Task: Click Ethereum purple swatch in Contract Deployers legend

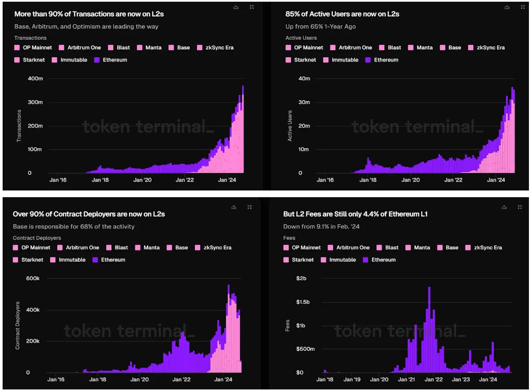Action: point(95,260)
